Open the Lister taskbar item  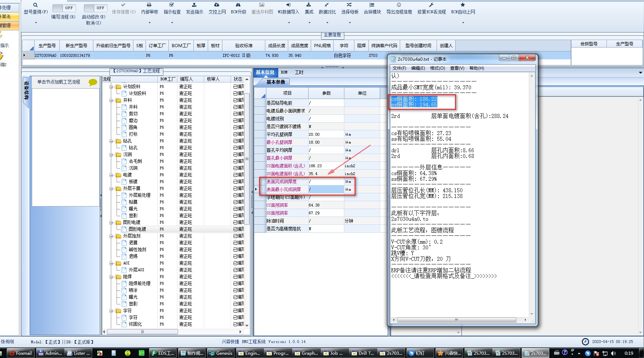pos(78,353)
